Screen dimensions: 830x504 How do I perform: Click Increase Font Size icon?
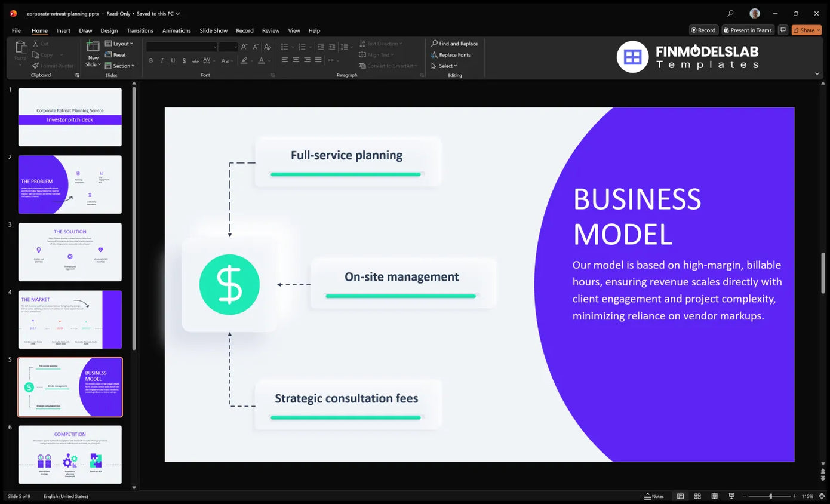tap(244, 47)
